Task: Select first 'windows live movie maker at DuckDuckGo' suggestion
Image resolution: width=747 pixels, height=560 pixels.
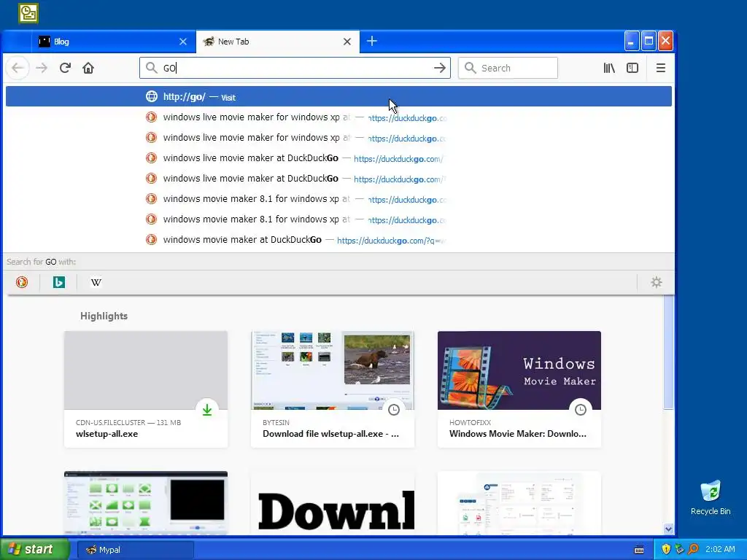Action: pyautogui.click(x=338, y=158)
